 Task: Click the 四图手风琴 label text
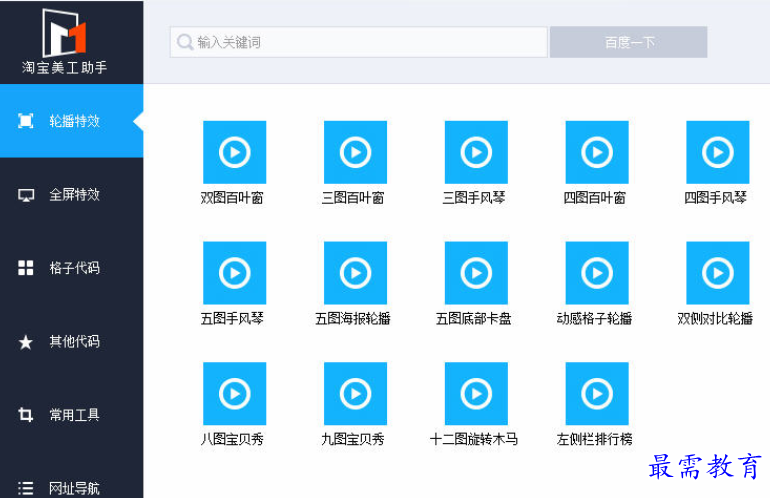tap(715, 198)
